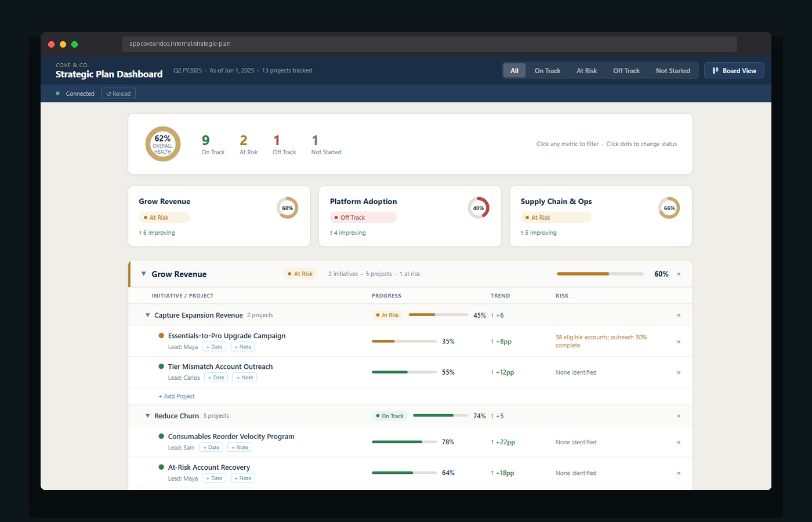Click Essentials-to-Pro 35% progress bar
Screen dimensions: 812x522
[404, 342]
